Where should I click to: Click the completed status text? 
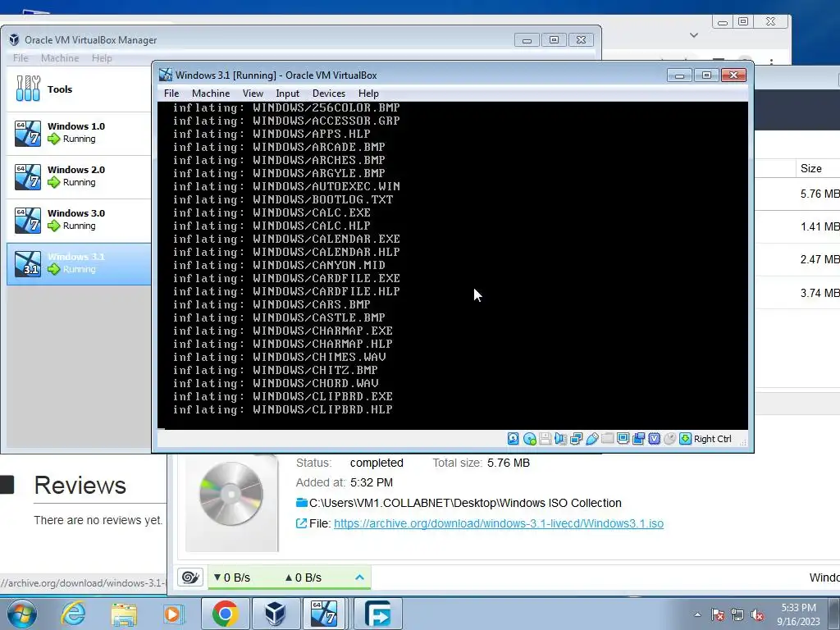[377, 463]
